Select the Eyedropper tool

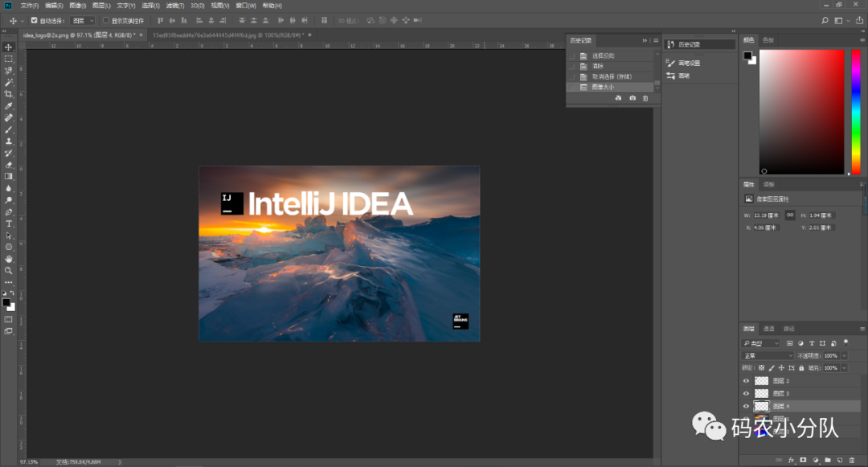pyautogui.click(x=8, y=105)
